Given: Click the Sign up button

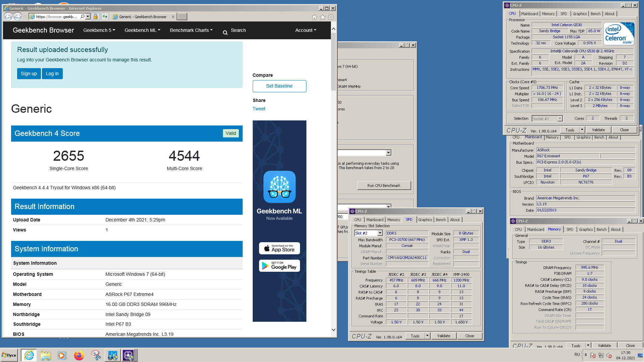Looking at the screenshot, I should (x=29, y=73).
